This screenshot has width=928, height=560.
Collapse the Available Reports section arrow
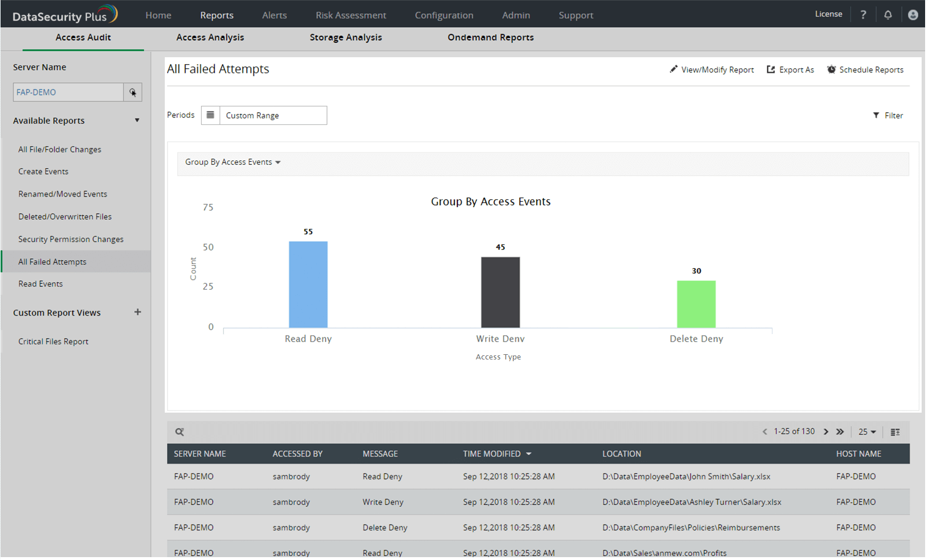(x=138, y=121)
